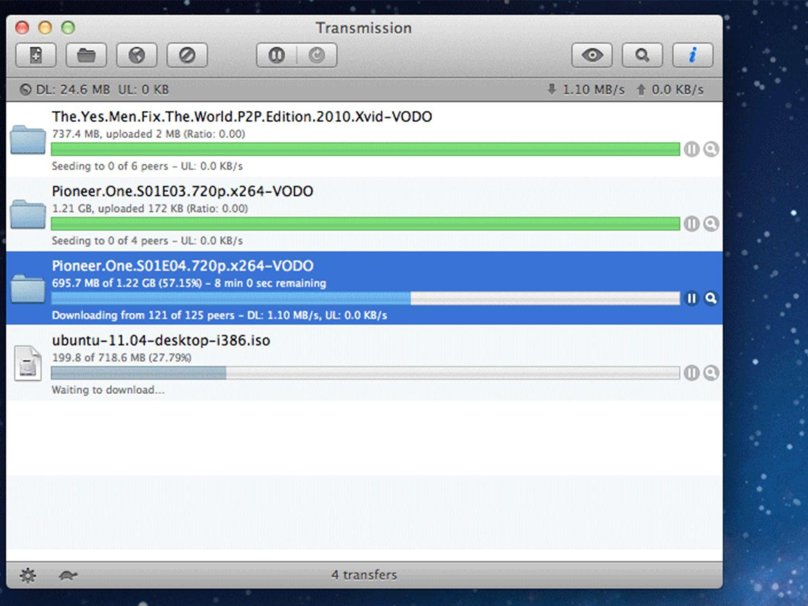Remove selected transfer with the no-entry button

coord(187,56)
